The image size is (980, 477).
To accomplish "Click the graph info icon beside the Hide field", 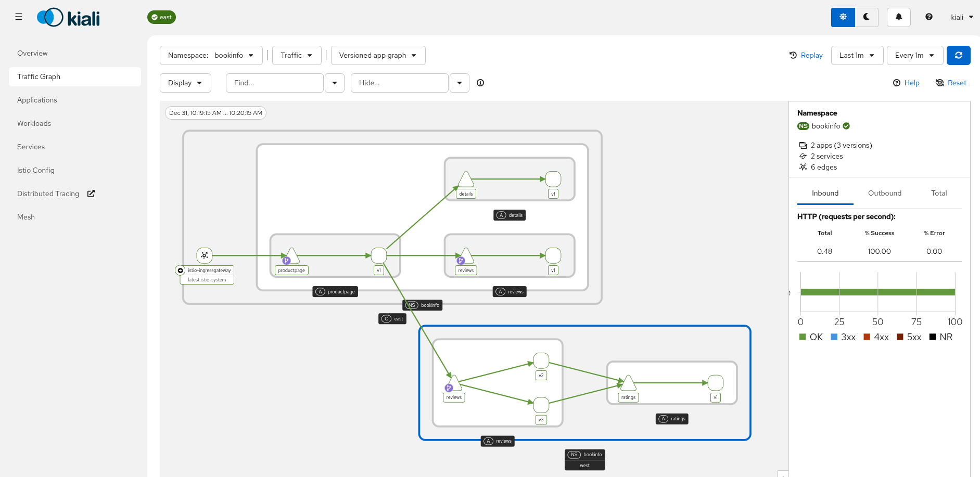I will pos(480,83).
